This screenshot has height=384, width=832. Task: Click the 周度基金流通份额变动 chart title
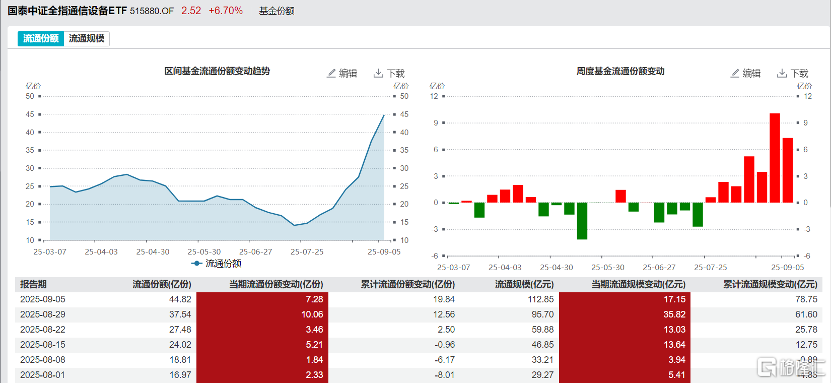click(x=620, y=71)
